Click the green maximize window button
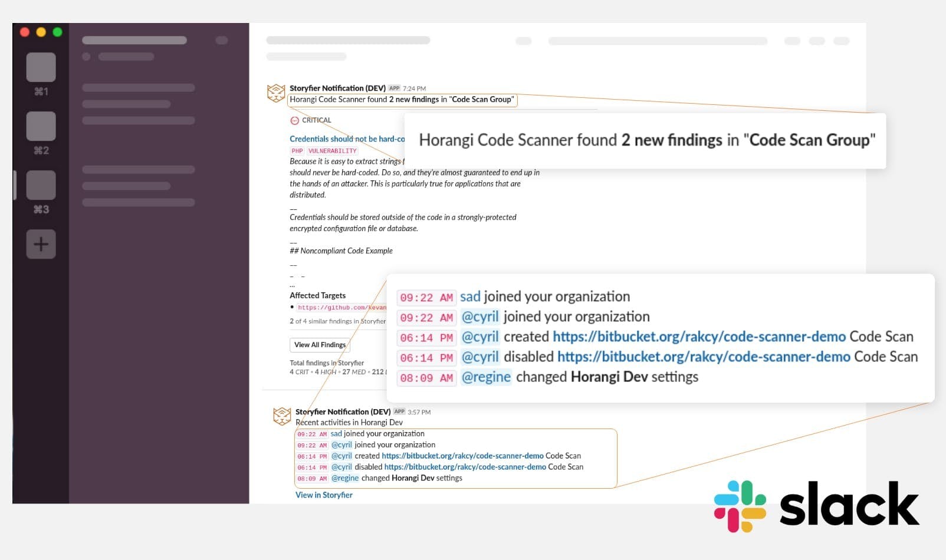This screenshot has height=560, width=946. coord(57,32)
